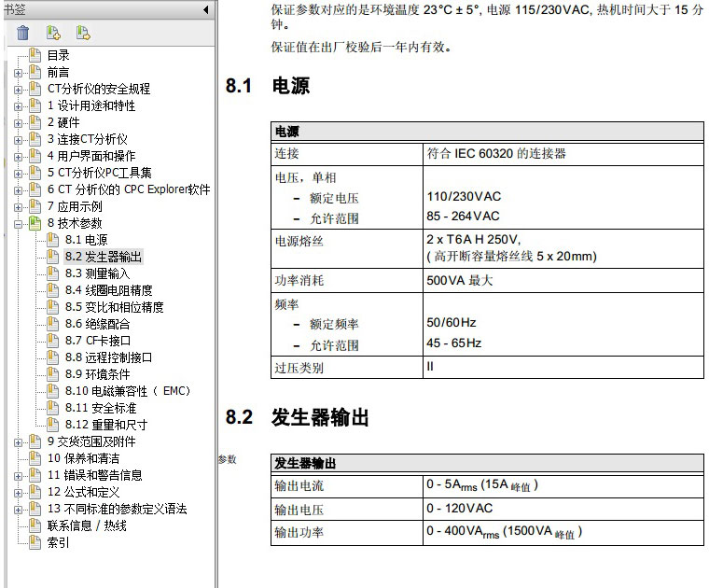Expand the 2 硬件 bookmark tree
The image size is (709, 588).
[x=19, y=122]
